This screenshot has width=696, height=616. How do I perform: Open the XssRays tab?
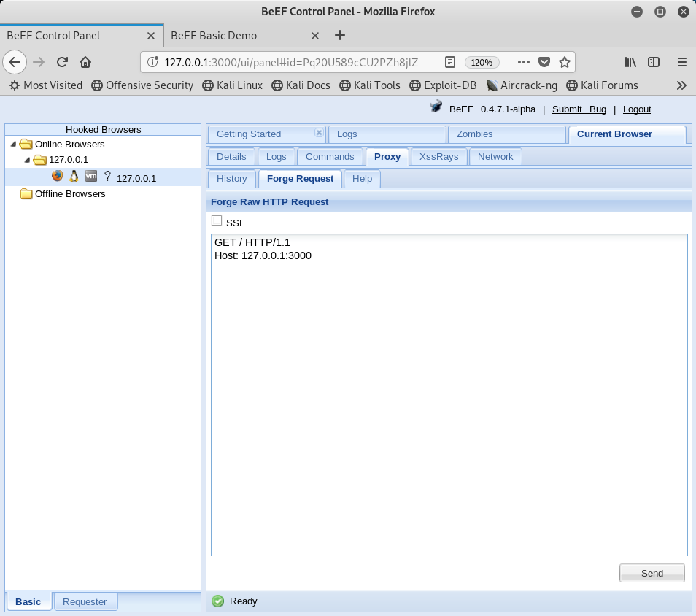438,157
